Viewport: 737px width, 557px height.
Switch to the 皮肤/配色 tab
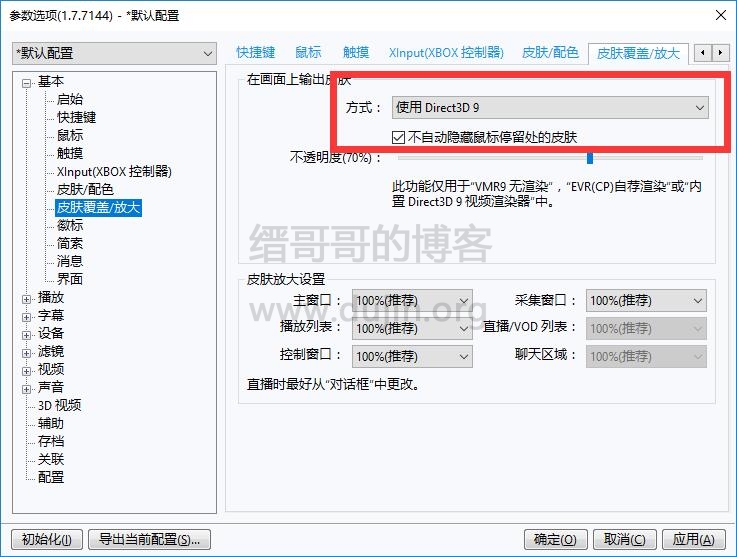tap(550, 52)
